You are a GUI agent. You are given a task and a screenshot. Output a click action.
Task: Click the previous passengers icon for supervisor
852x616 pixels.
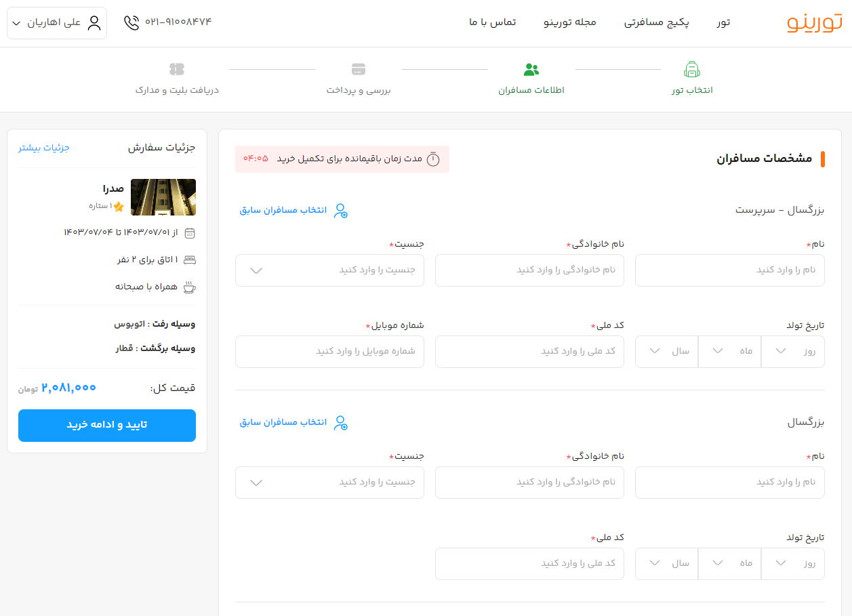click(341, 211)
